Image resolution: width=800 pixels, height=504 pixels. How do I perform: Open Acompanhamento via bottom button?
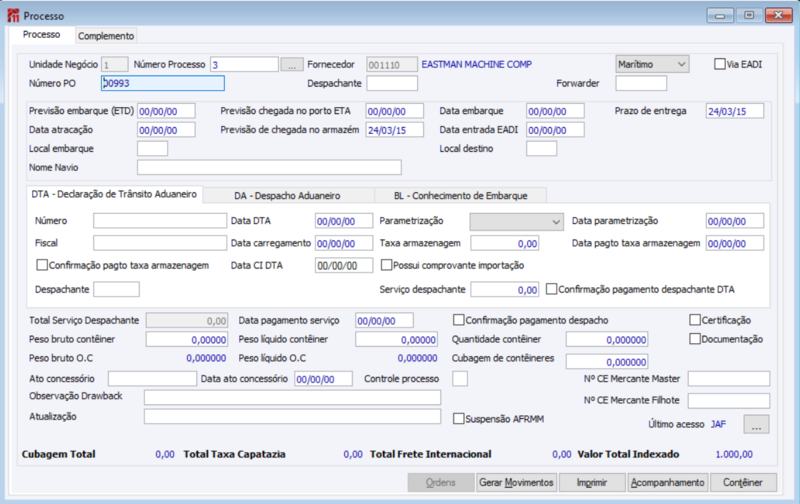tap(667, 482)
